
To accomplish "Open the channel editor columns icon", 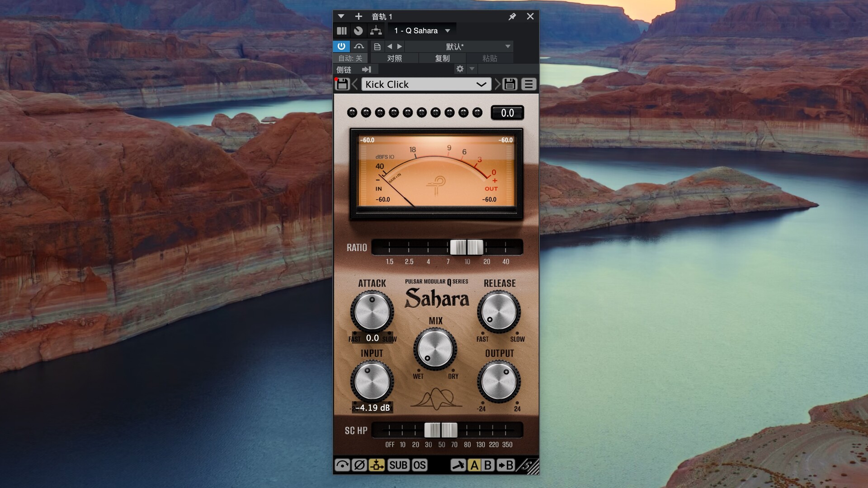I will click(342, 31).
